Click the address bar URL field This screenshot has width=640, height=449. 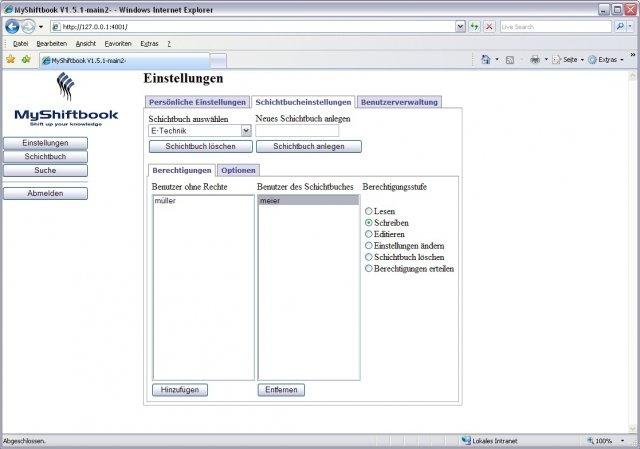(252, 27)
